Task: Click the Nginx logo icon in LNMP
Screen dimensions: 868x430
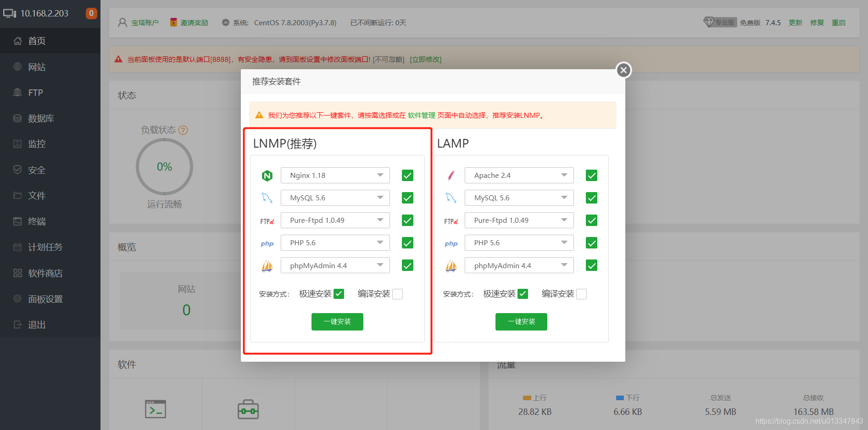Action: [267, 176]
